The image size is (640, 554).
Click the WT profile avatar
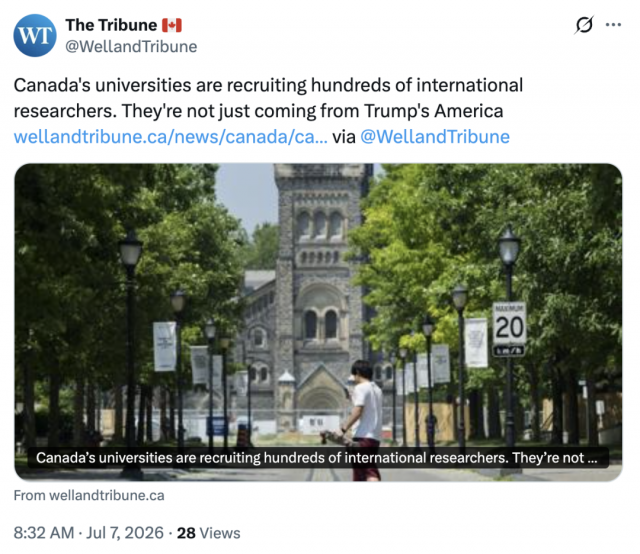coord(35,36)
